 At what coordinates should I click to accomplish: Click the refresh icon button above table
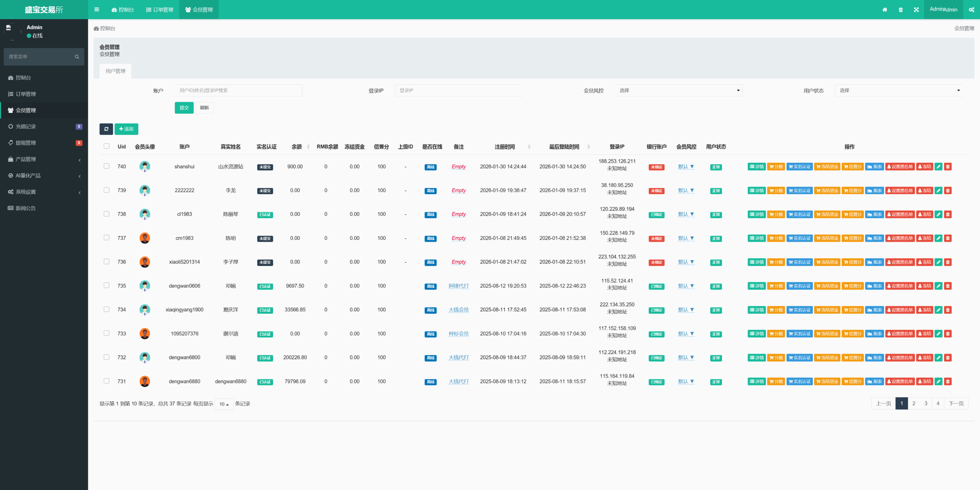tap(106, 129)
